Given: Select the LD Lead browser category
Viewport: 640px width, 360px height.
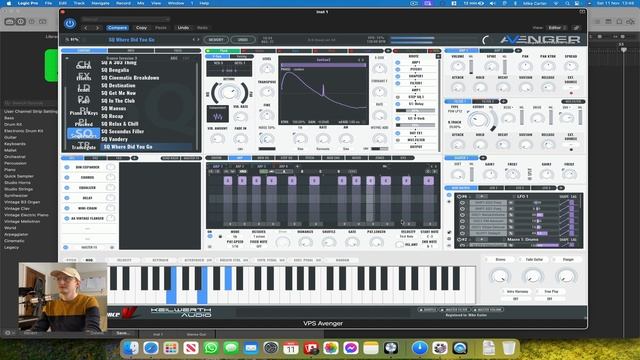Looking at the screenshot, I should tap(83, 88).
